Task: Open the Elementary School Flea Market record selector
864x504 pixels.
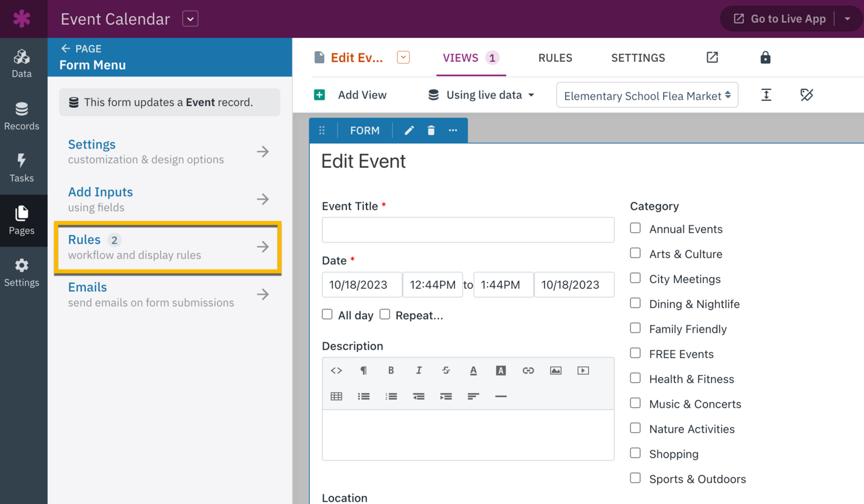Action: (x=646, y=96)
